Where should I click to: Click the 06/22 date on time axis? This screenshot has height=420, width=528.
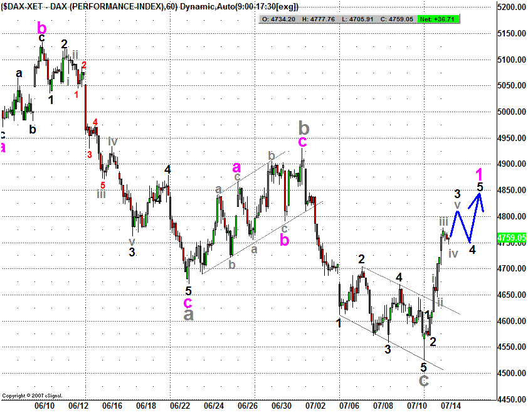coord(181,406)
